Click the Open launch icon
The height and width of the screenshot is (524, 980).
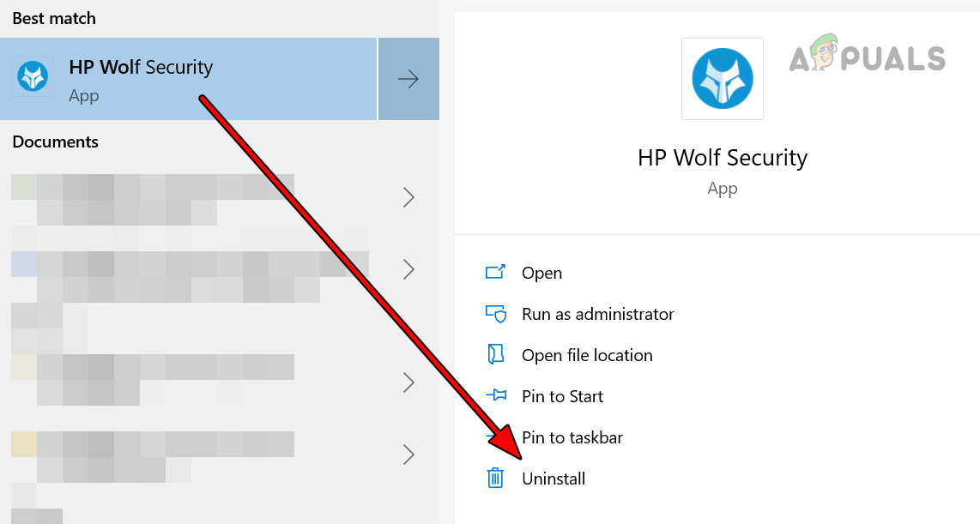(x=496, y=272)
